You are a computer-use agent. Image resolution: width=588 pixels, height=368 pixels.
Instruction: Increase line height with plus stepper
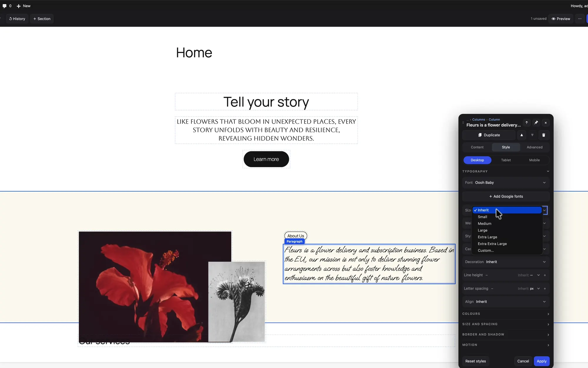pyautogui.click(x=545, y=275)
